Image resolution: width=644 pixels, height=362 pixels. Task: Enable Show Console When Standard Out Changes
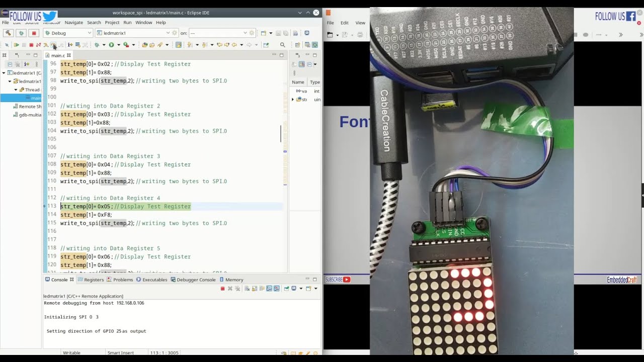point(269,288)
